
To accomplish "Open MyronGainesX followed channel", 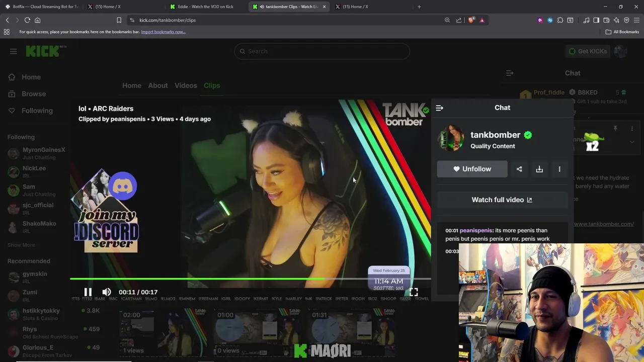I will coord(36,153).
